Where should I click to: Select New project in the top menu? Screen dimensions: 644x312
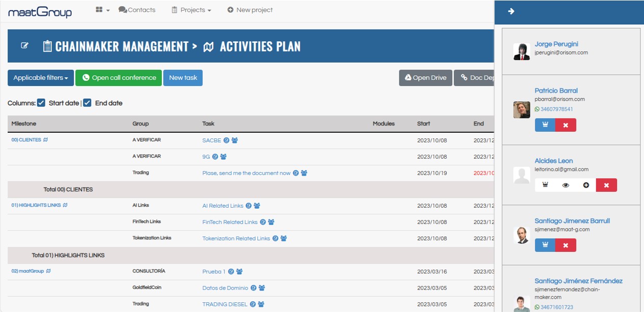tap(250, 10)
